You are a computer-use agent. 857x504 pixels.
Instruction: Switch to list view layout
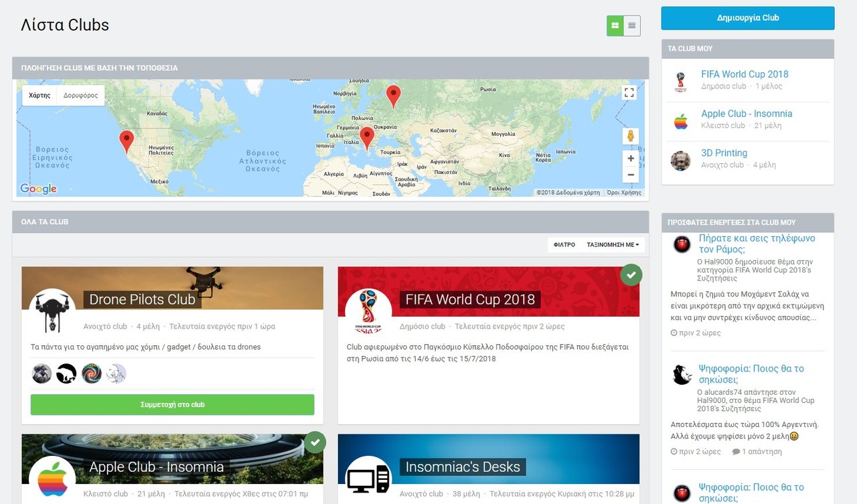(632, 26)
